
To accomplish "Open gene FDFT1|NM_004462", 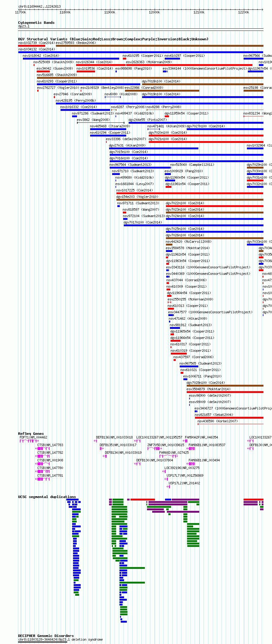I will [x=33, y=437].
